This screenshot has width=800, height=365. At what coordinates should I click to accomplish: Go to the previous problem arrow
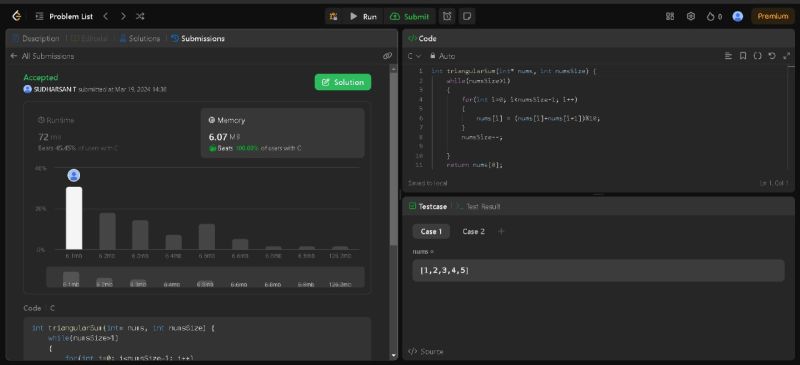(x=106, y=16)
